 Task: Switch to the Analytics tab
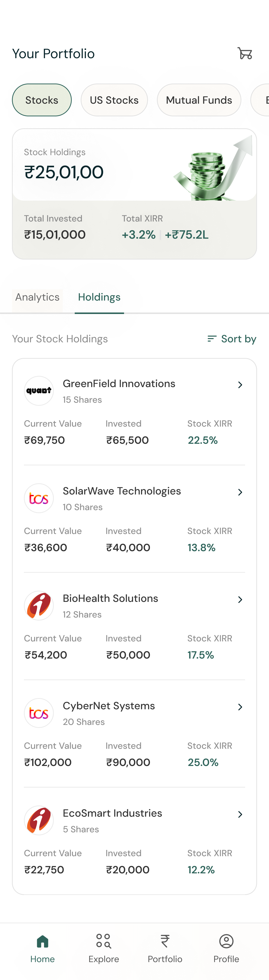(x=37, y=297)
